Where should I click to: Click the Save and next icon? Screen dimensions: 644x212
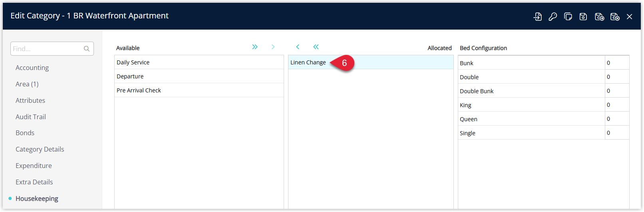click(599, 16)
